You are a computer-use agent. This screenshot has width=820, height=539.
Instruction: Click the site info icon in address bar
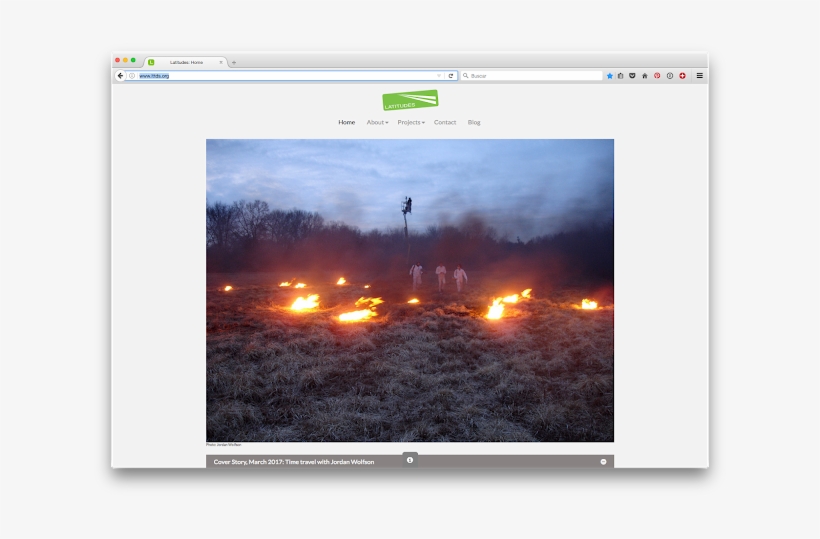pyautogui.click(x=131, y=76)
